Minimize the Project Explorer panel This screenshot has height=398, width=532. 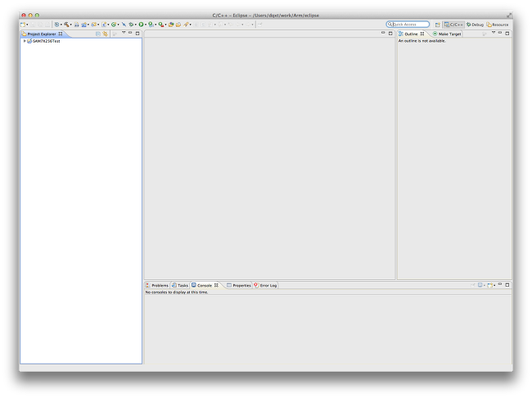pos(130,33)
